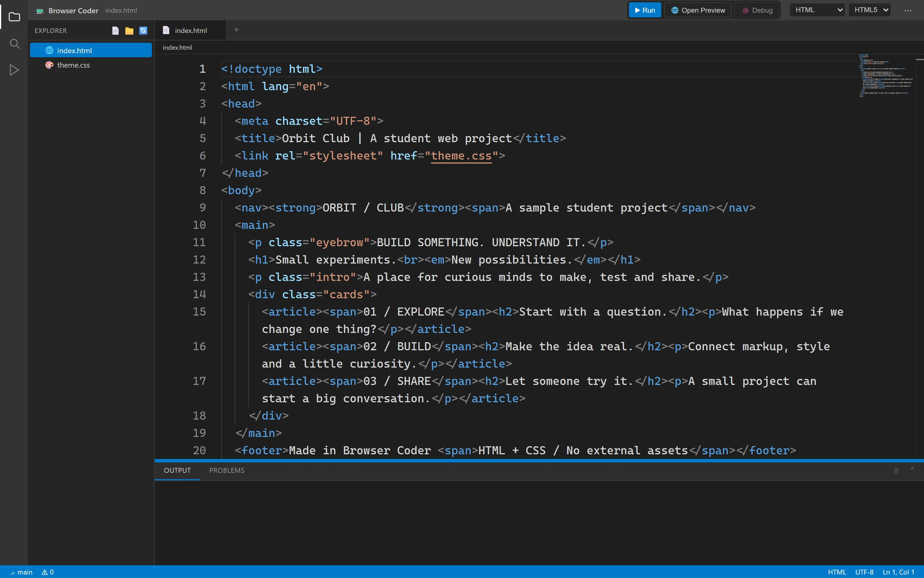
Task: Open the Explorer folder icon in sidebar
Action: pos(14,17)
